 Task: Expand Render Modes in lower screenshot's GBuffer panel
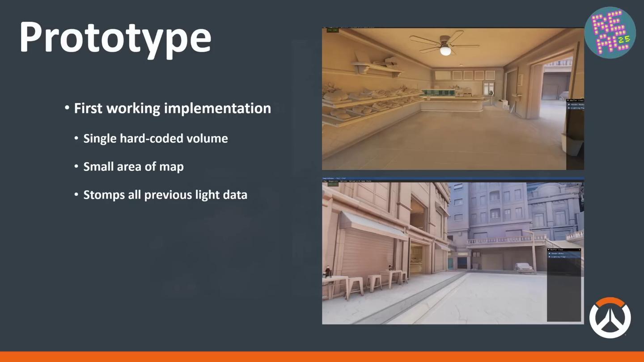[x=564, y=253]
